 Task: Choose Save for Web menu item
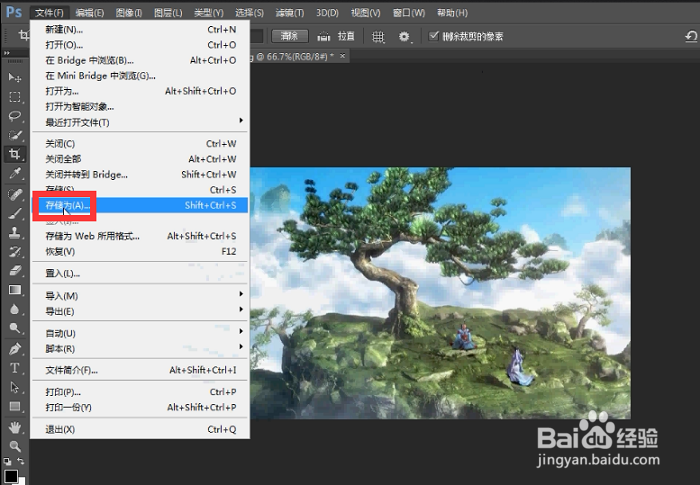coord(140,236)
